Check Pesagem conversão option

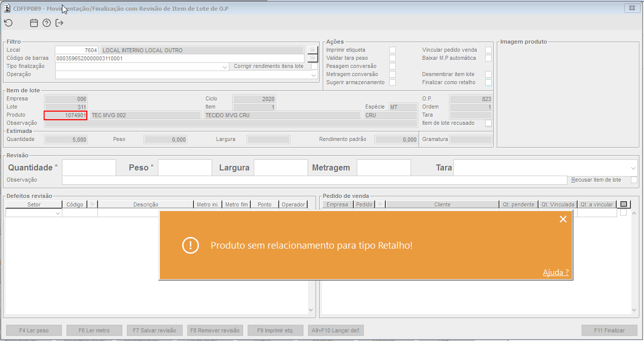(x=392, y=66)
